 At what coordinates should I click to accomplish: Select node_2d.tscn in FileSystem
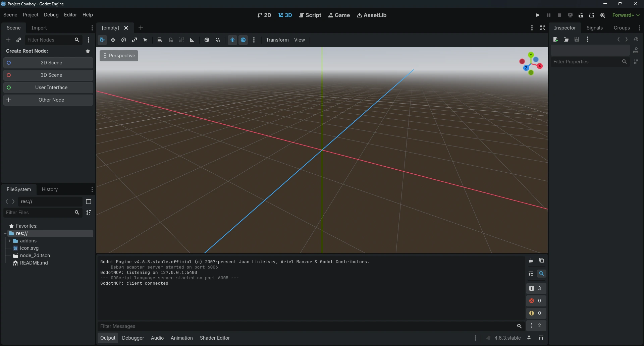tap(35, 255)
